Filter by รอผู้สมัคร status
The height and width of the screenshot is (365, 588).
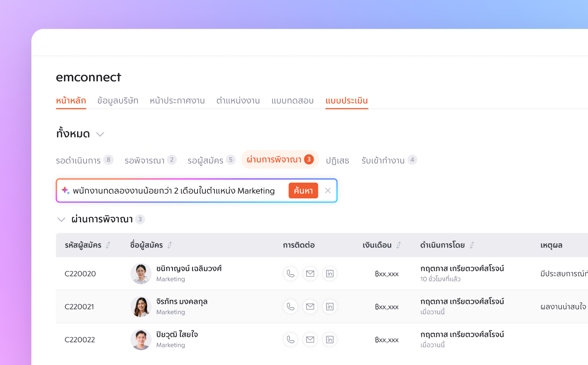coord(211,160)
